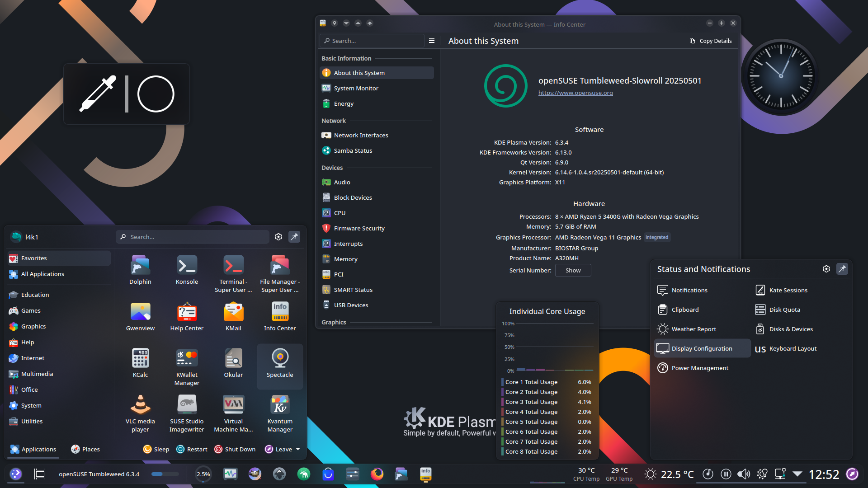Open Virtual Machine Manager
The height and width of the screenshot is (488, 868).
point(233,413)
